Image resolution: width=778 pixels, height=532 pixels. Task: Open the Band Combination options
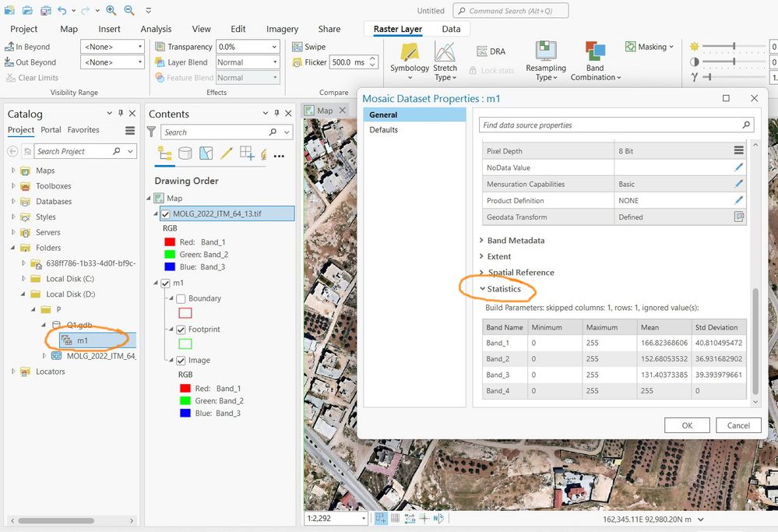tap(595, 62)
